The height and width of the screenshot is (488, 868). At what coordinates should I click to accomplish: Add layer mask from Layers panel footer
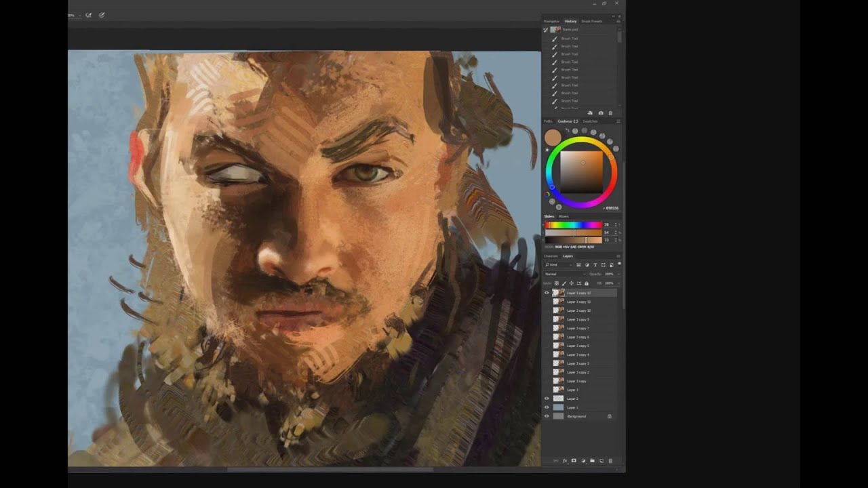[x=574, y=461]
